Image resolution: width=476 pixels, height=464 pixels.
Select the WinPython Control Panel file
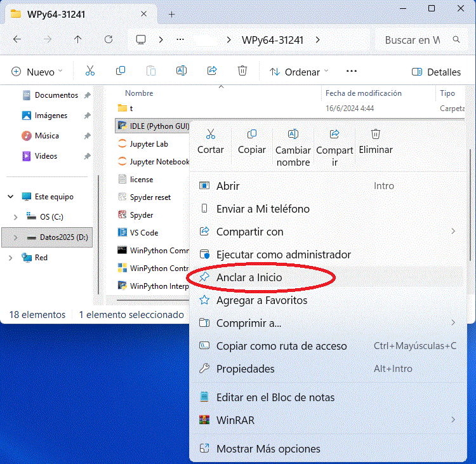point(153,268)
